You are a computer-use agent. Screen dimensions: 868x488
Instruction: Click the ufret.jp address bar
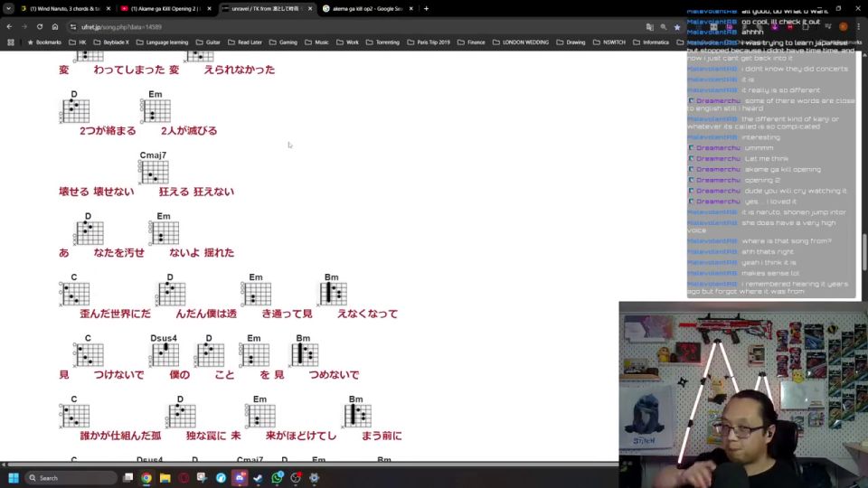coord(354,26)
